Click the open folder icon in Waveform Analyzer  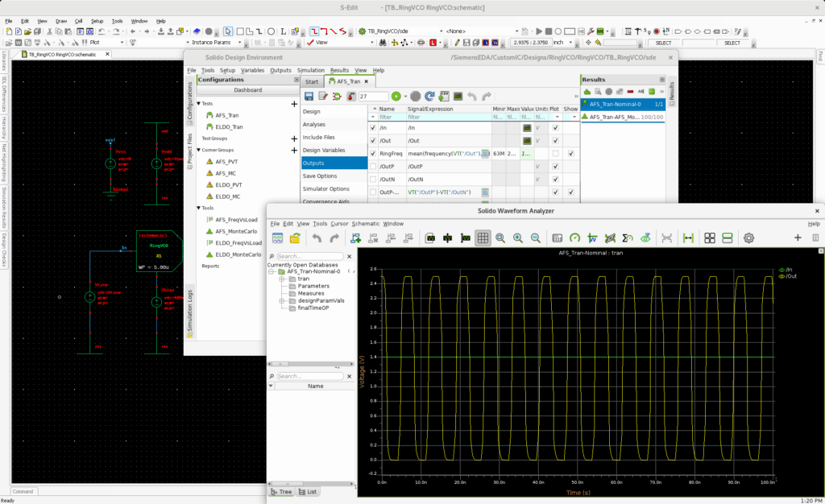coord(295,238)
